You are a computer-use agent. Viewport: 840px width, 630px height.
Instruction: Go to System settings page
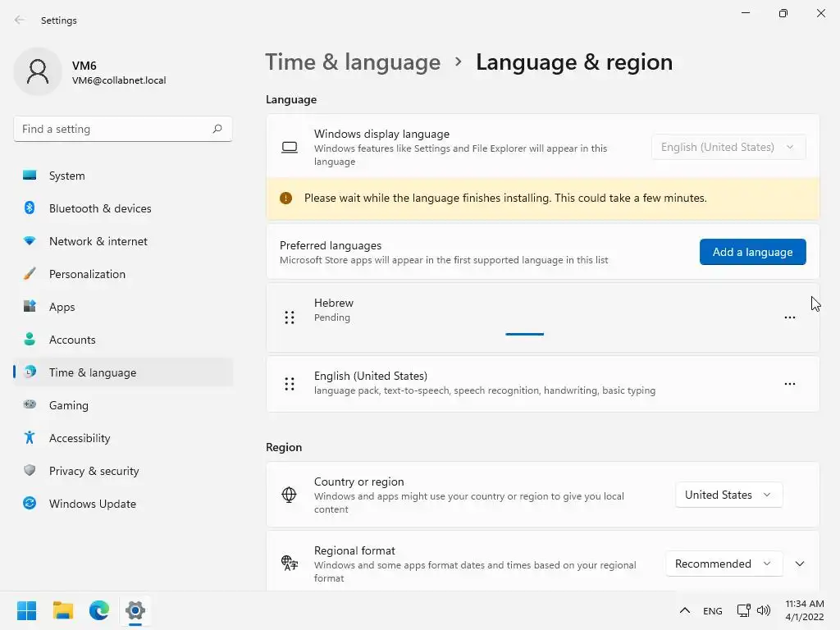(67, 176)
